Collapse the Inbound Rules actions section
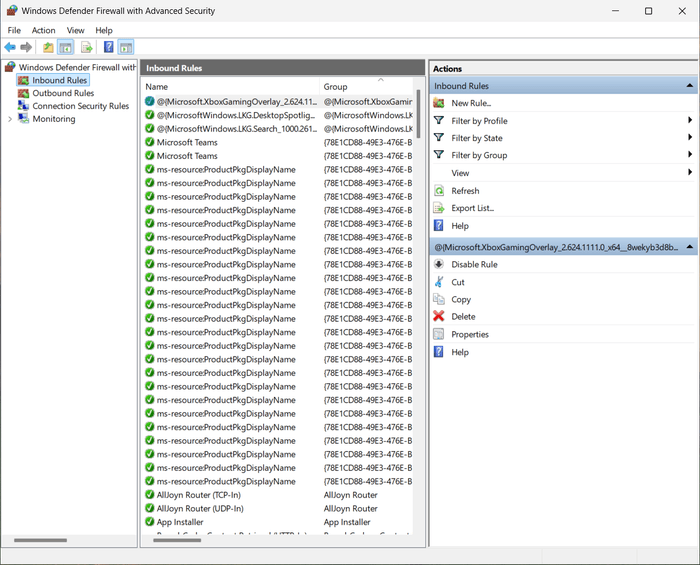 click(689, 87)
